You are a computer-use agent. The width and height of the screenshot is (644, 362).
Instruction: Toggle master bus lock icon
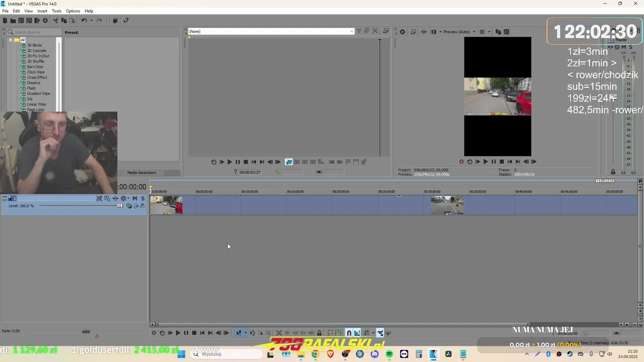click(x=613, y=172)
